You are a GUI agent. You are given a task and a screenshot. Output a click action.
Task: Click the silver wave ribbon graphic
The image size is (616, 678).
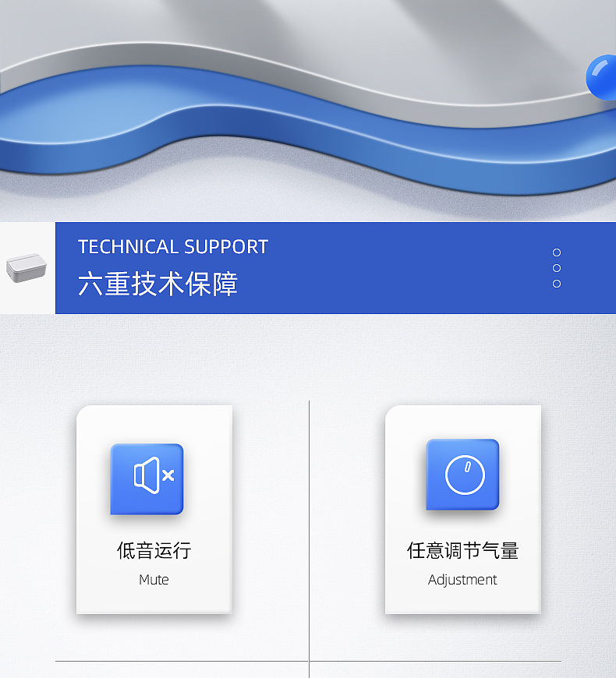pyautogui.click(x=303, y=73)
